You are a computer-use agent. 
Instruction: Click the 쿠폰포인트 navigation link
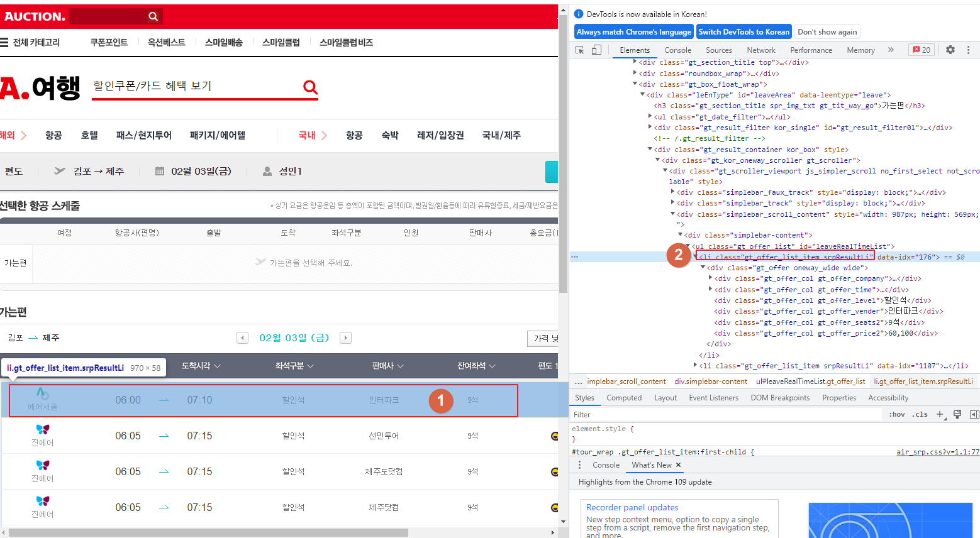109,42
